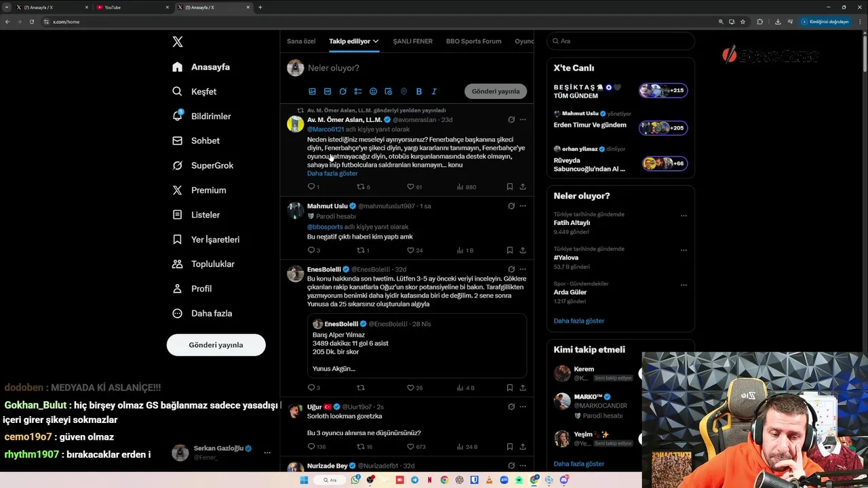Open the Anasayfa home link in sidebar
This screenshot has height=488, width=868.
coord(201,67)
